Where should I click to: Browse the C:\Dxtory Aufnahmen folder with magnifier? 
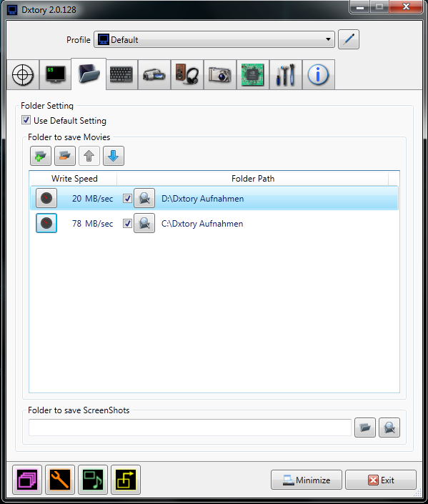tap(144, 223)
